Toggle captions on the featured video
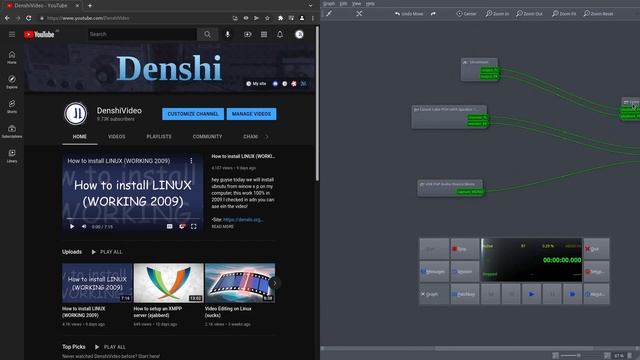The height and width of the screenshot is (360, 640). pyautogui.click(x=169, y=227)
